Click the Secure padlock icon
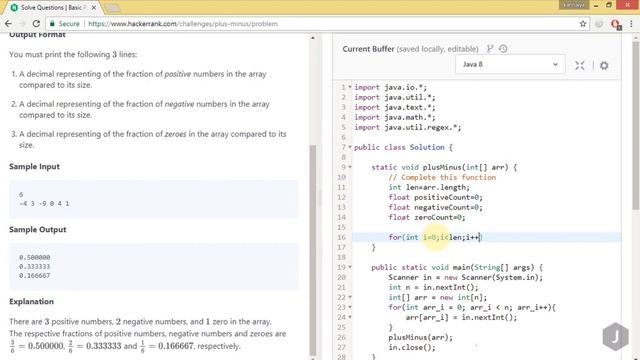The image size is (640, 360). pyautogui.click(x=52, y=24)
